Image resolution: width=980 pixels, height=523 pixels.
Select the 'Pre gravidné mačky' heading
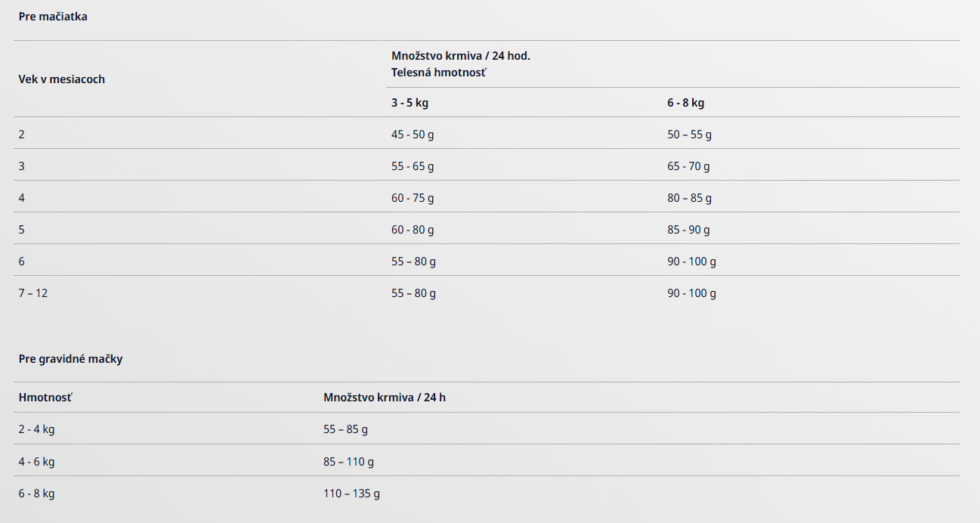coord(70,359)
